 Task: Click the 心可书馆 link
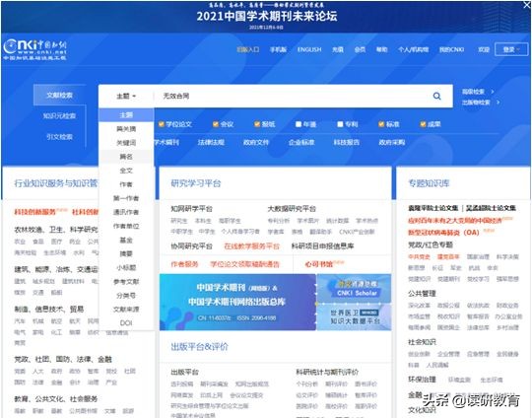coord(319,264)
